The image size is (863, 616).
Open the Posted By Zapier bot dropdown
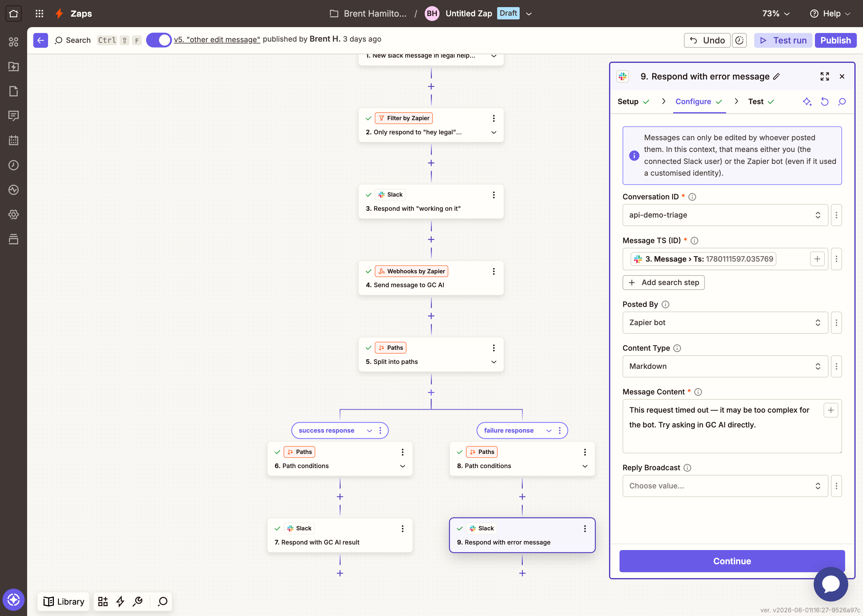725,323
